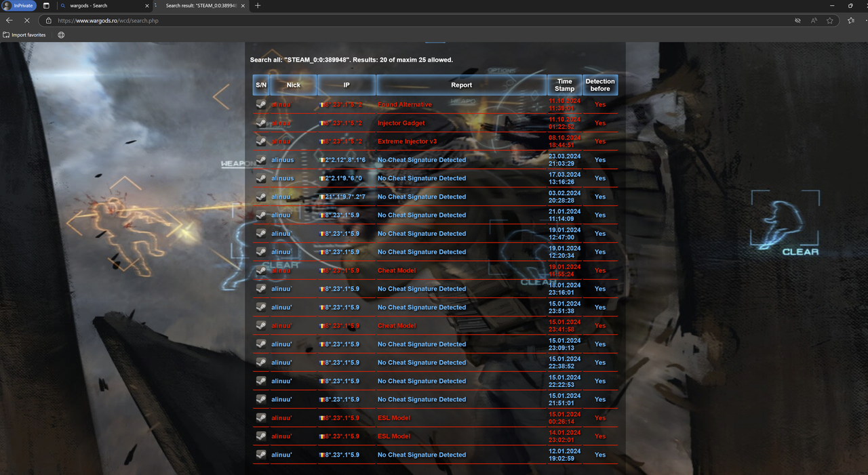Click the Detection before column header

pyautogui.click(x=600, y=85)
